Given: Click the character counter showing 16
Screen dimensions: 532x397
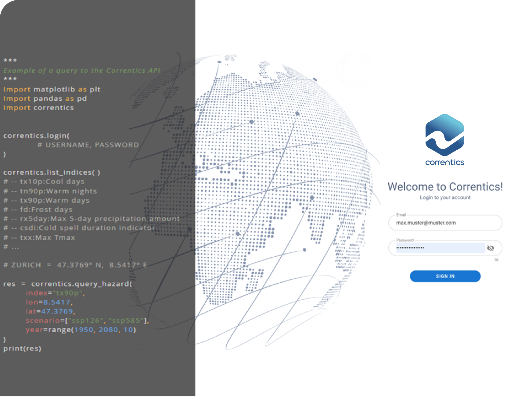Looking at the screenshot, I should click(x=496, y=259).
